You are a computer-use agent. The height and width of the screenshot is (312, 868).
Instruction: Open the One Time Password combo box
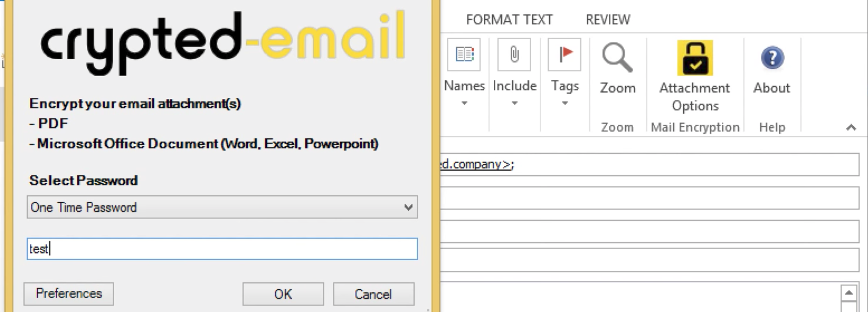coord(222,207)
